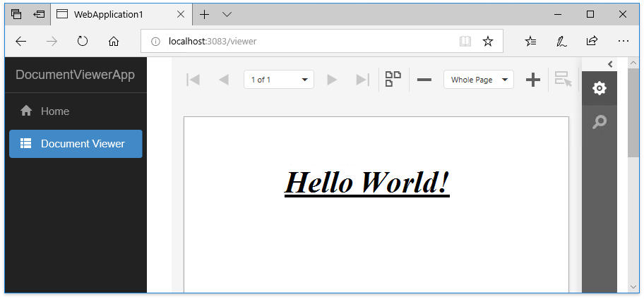This screenshot has height=299, width=644.
Task: Collapse the right side panel chevron
Action: coord(610,64)
